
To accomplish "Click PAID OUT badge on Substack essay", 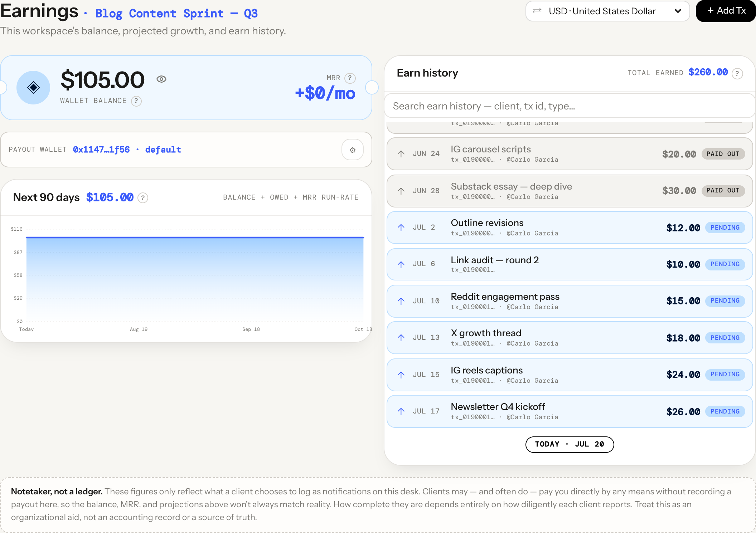I will click(723, 191).
